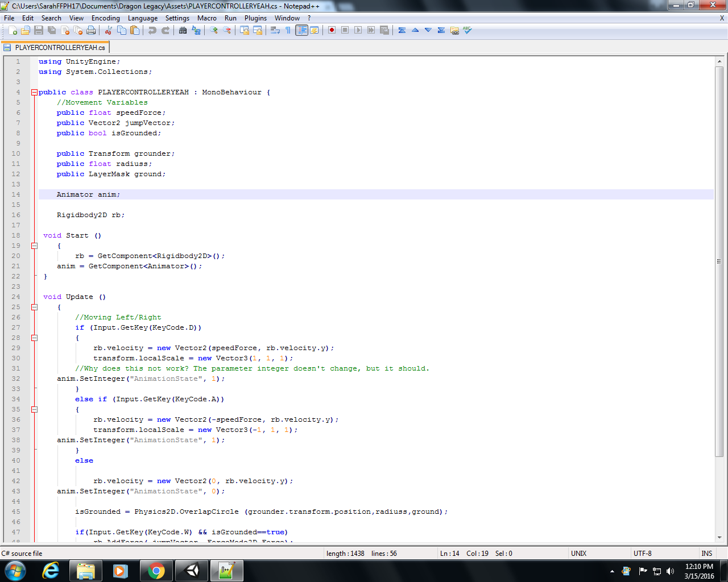
Task: Start macro recording with red dot icon
Action: pos(332,30)
